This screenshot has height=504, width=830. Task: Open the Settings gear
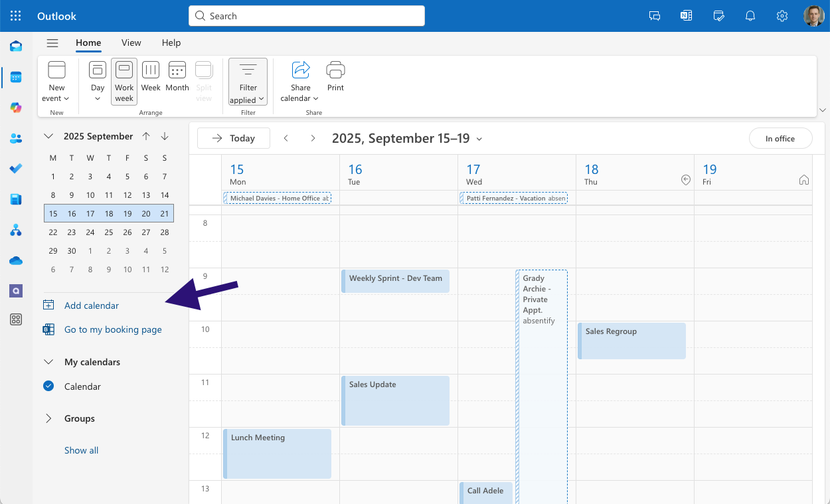click(782, 16)
